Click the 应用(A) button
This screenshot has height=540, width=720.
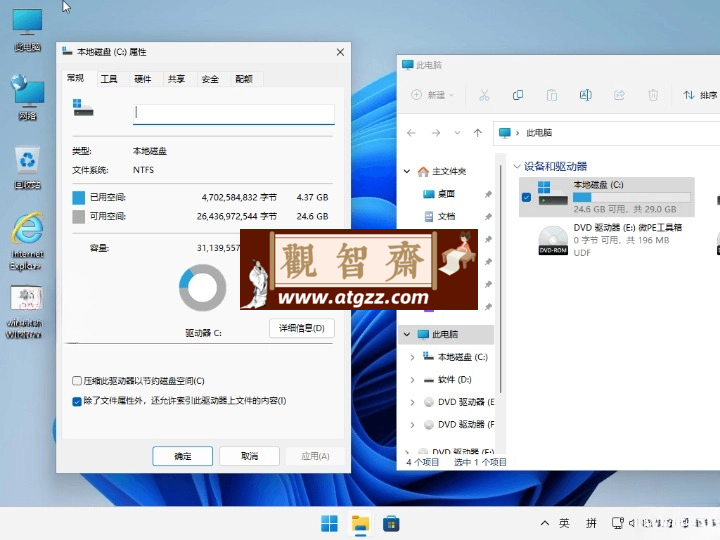315,456
